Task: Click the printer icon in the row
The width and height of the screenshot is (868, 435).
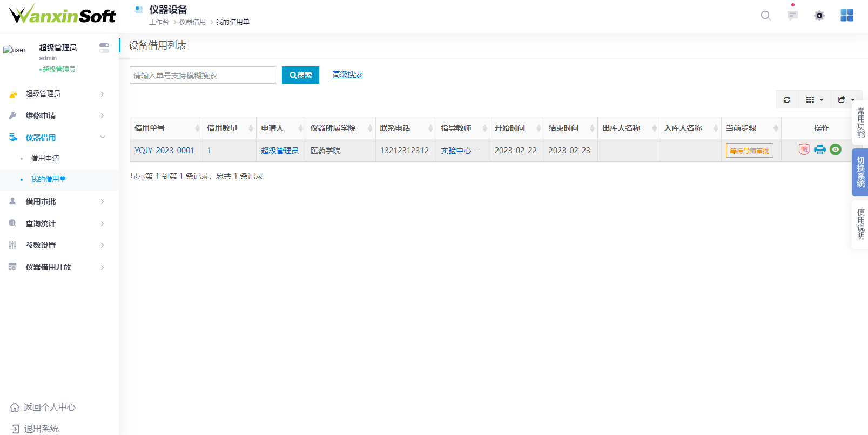Action: tap(820, 149)
